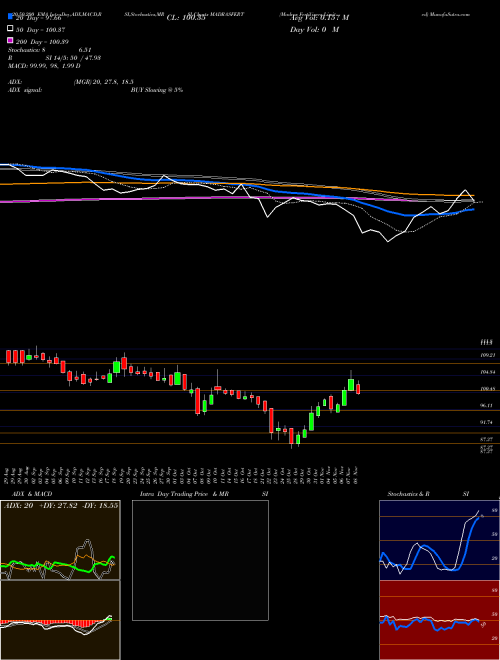The height and width of the screenshot is (660, 500).
Task: Click the 91.74 price axis label
Action: pos(487,422)
